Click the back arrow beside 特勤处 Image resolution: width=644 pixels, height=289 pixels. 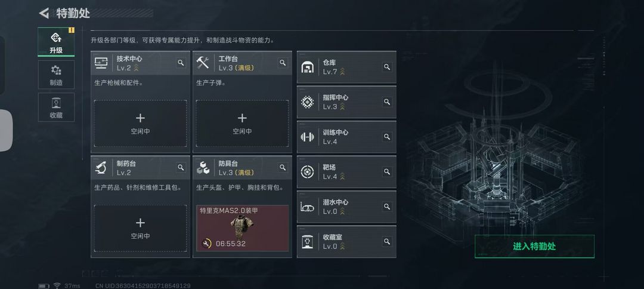click(x=44, y=13)
